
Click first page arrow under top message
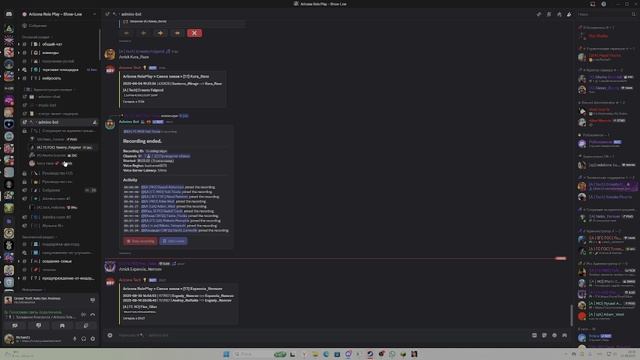point(127,33)
